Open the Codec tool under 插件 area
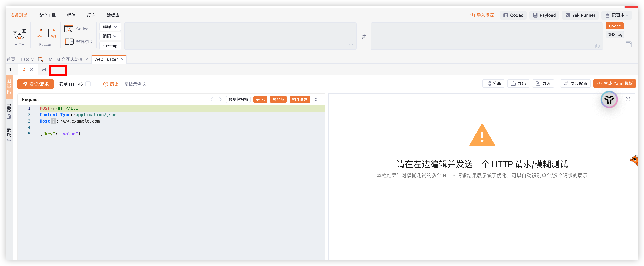644x266 pixels. tap(69, 29)
